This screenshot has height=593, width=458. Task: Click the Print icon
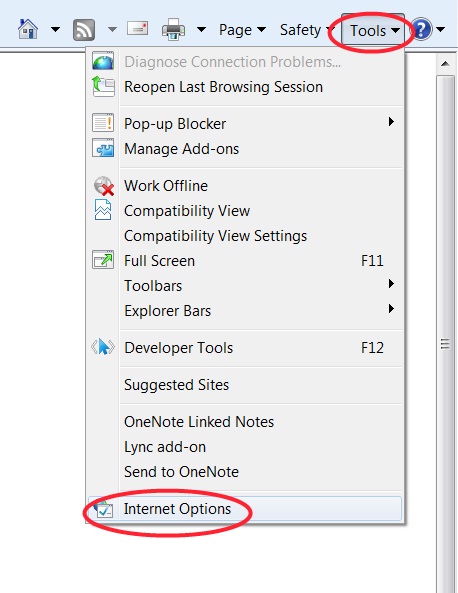[x=173, y=29]
